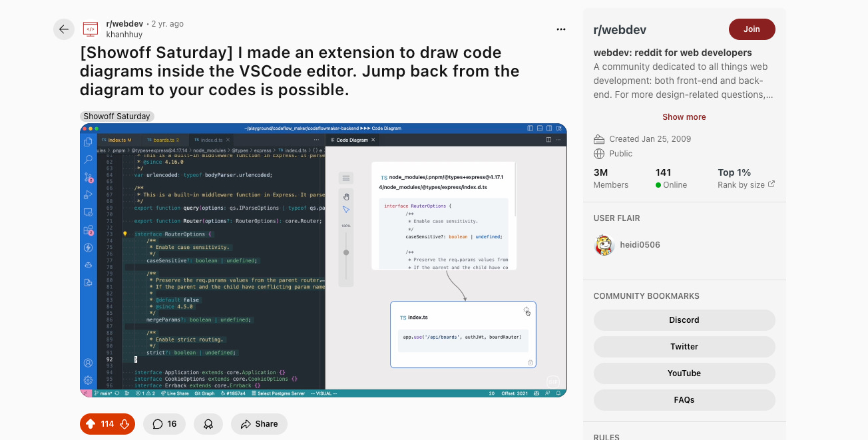This screenshot has width=868, height=440.
Task: Click the '141' online count
Action: [x=663, y=172]
